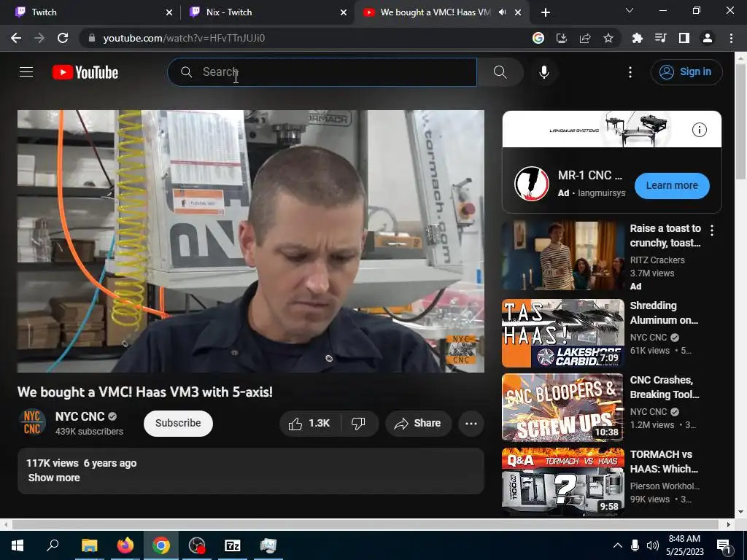Open the notification center icon

tap(724, 546)
